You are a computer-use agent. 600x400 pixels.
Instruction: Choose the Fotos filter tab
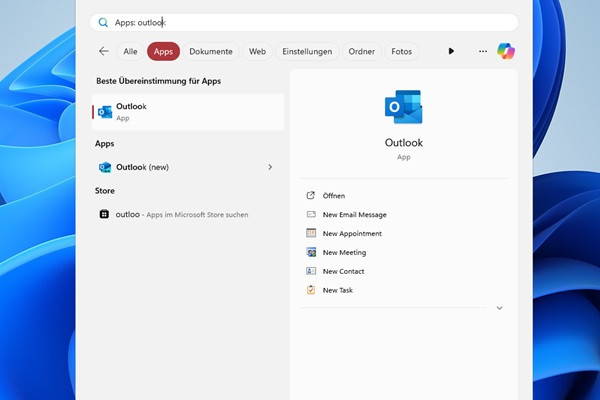(401, 51)
